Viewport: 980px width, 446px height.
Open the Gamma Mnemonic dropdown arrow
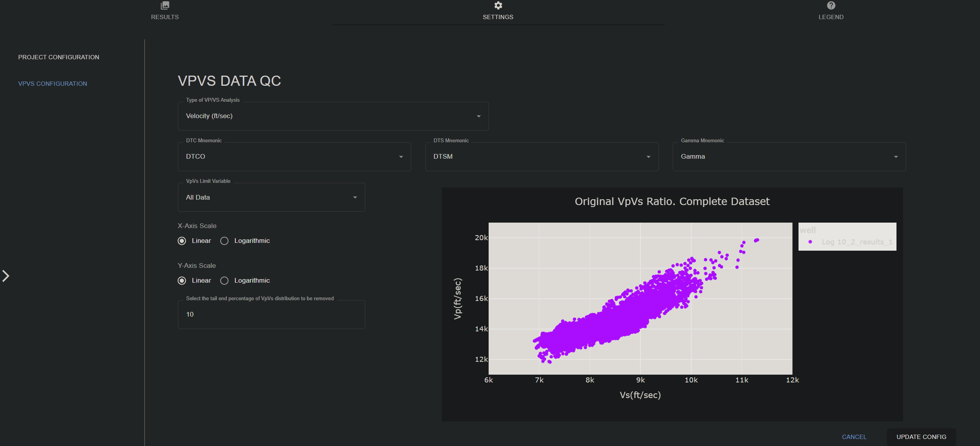pyautogui.click(x=896, y=157)
